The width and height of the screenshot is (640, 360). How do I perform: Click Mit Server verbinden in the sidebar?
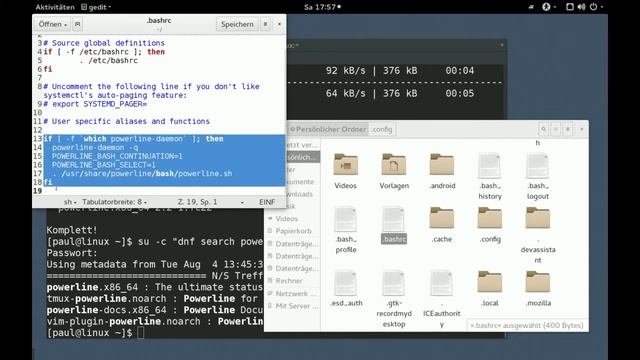click(x=292, y=306)
